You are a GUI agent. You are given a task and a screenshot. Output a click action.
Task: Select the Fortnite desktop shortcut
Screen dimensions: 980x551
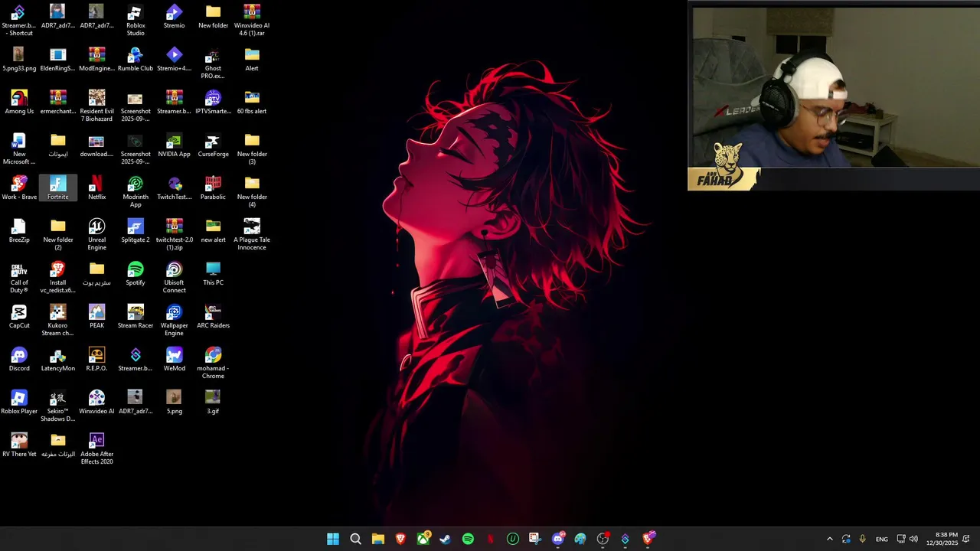58,188
